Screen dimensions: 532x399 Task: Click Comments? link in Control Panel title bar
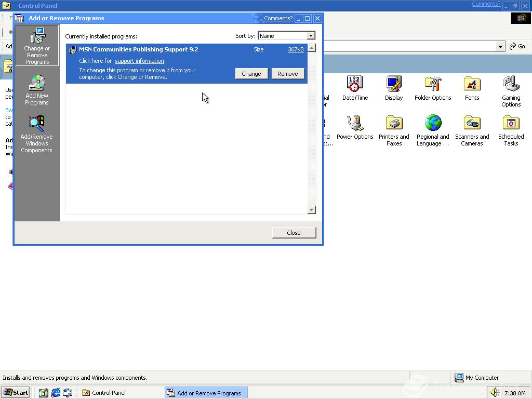point(486,4)
